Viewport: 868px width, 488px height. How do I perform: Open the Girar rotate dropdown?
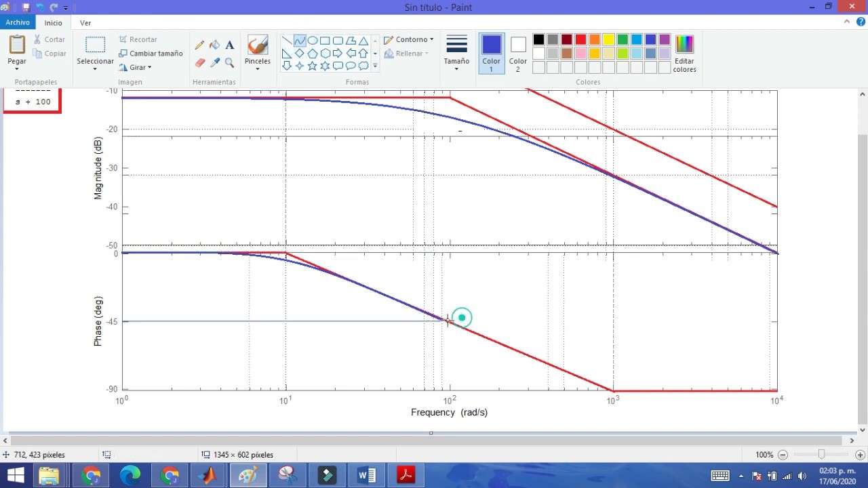tap(135, 67)
